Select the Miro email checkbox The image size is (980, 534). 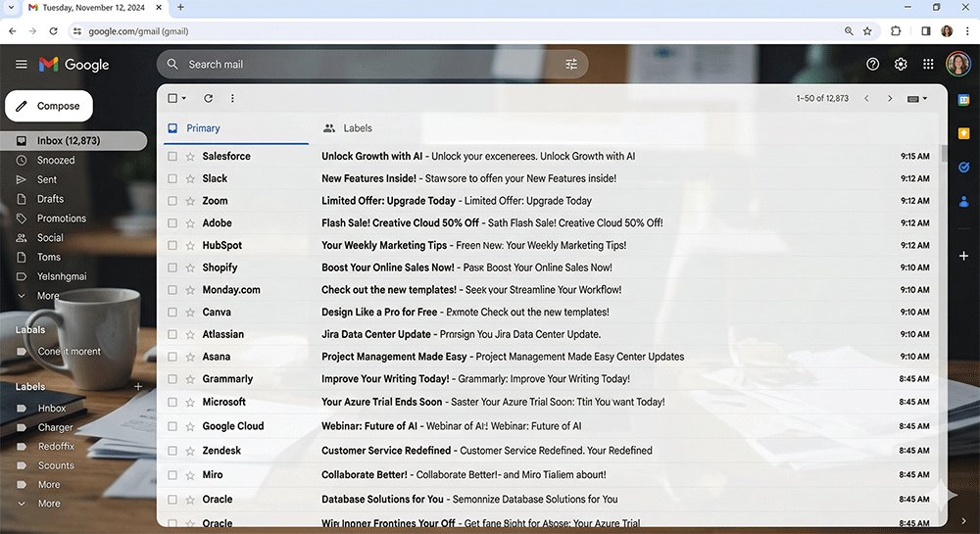(x=172, y=475)
